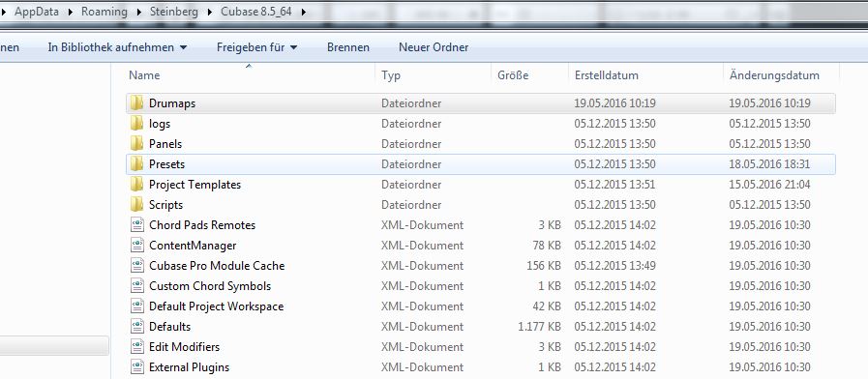
Task: Click the ContentManager XML file icon
Action: coord(137,246)
